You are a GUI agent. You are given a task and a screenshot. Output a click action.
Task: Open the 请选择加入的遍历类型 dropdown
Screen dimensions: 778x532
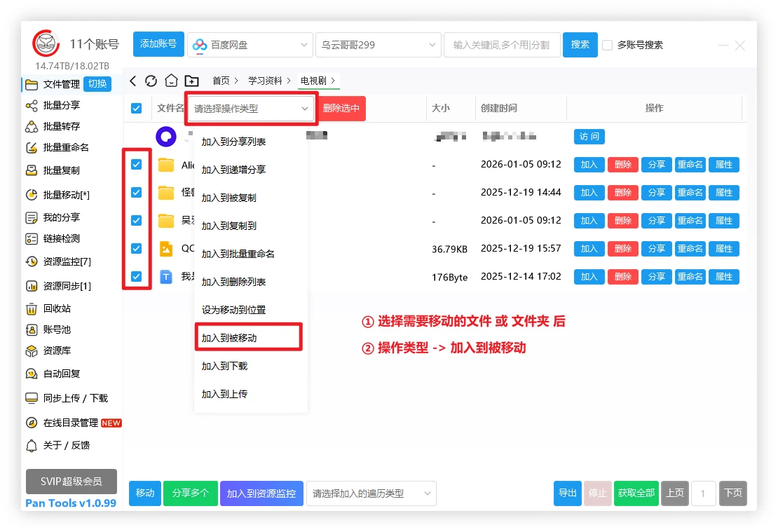(x=371, y=493)
